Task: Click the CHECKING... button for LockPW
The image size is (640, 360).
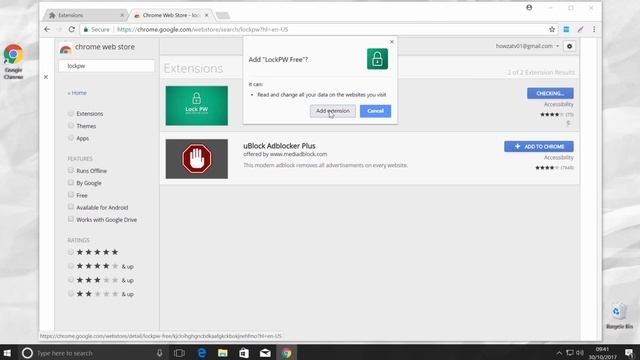Action: 550,93
